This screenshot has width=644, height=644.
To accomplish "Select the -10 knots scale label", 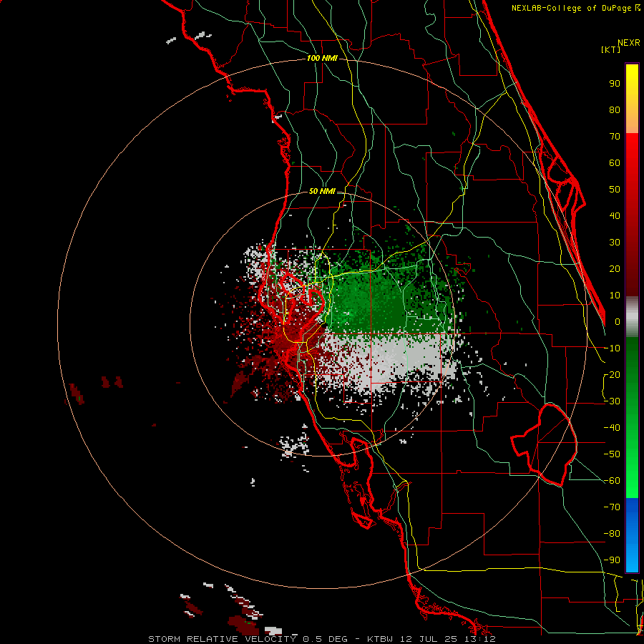I will pyautogui.click(x=612, y=348).
